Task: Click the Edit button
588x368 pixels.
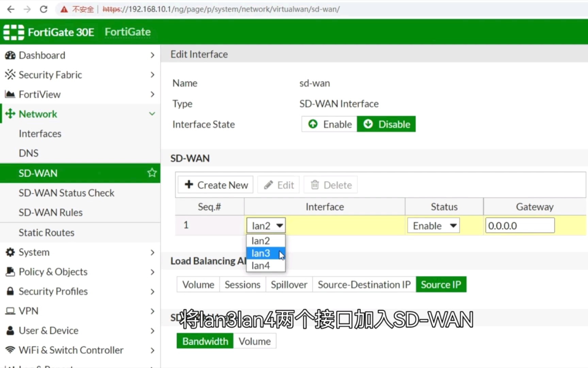Action: pos(278,185)
